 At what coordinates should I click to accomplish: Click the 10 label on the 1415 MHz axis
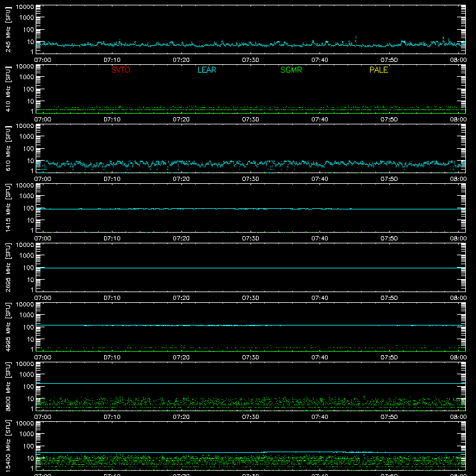[30, 220]
